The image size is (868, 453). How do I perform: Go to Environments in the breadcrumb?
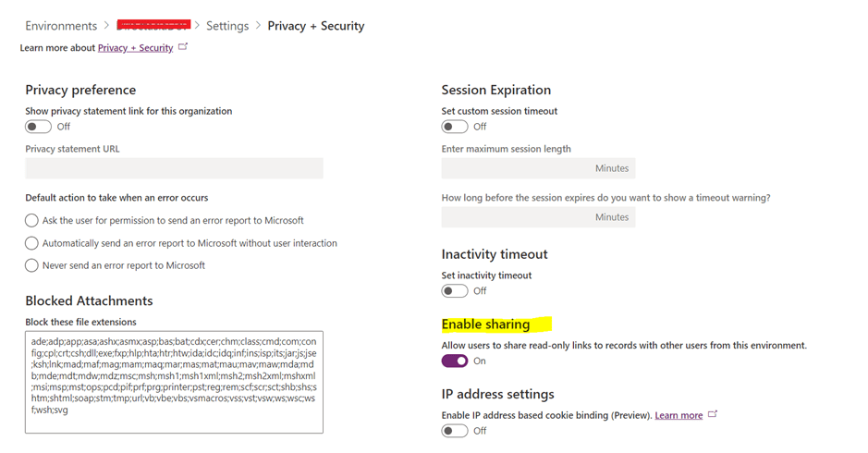click(61, 26)
